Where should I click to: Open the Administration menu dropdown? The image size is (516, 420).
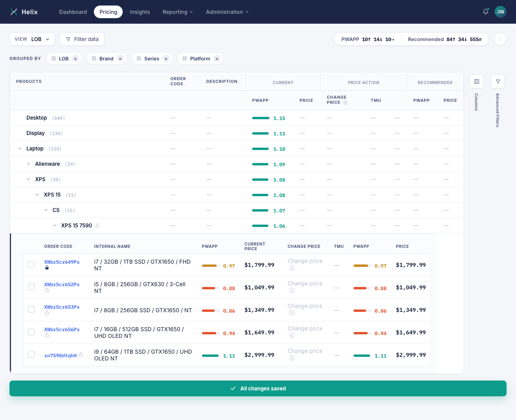point(227,12)
